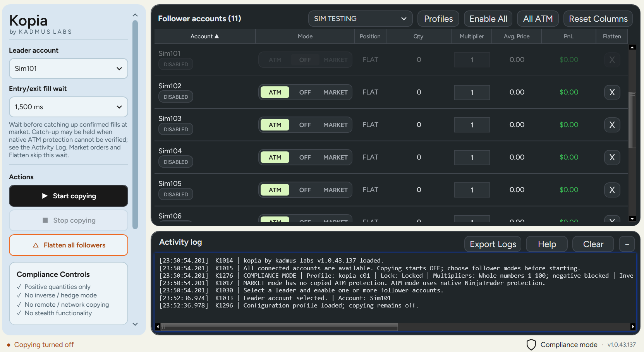Viewport: 644px width, 352px height.
Task: Click Export Logs button
Action: [493, 244]
